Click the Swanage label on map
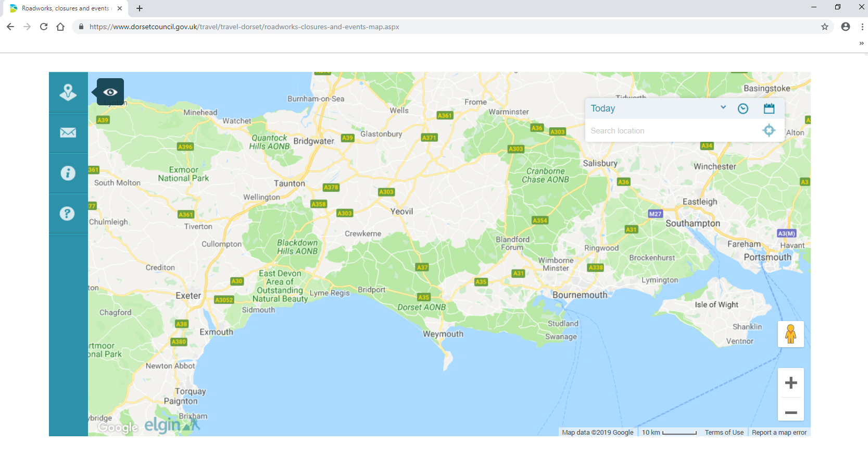Screen dimensions: 868x454 pyautogui.click(x=561, y=337)
